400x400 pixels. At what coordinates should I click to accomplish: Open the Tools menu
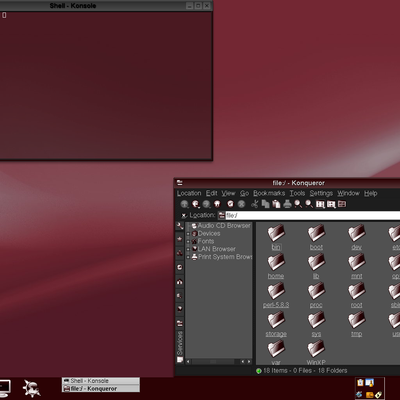pyautogui.click(x=297, y=193)
